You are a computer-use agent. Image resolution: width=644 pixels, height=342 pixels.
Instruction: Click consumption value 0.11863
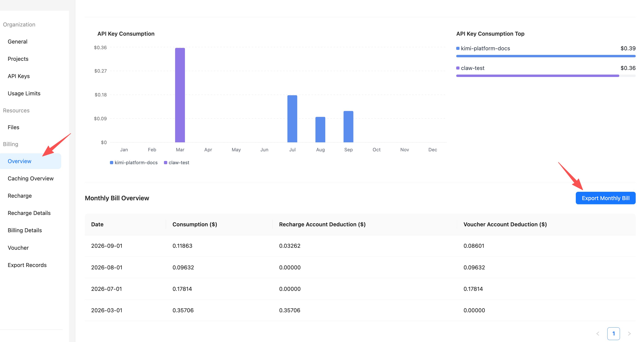pos(182,246)
